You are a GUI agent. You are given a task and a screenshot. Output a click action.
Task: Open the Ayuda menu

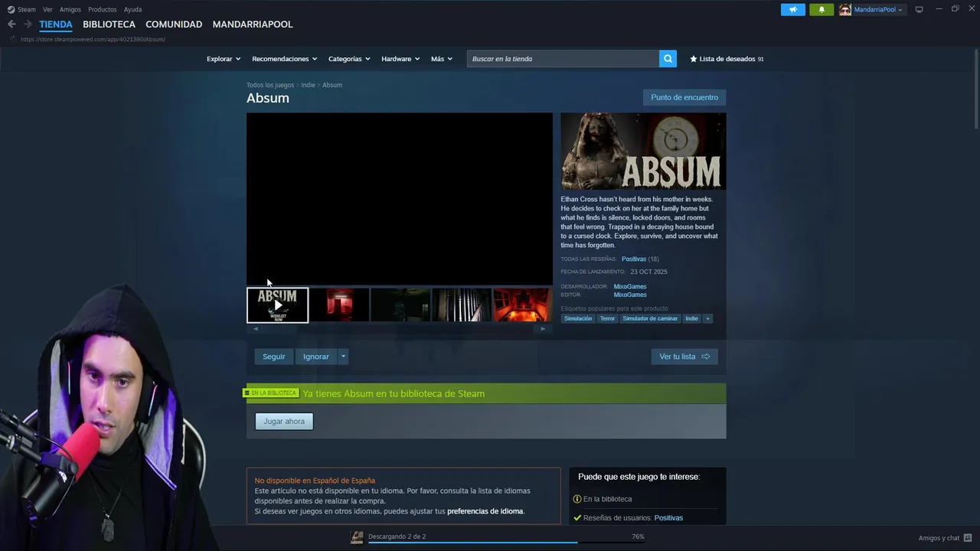click(x=132, y=9)
